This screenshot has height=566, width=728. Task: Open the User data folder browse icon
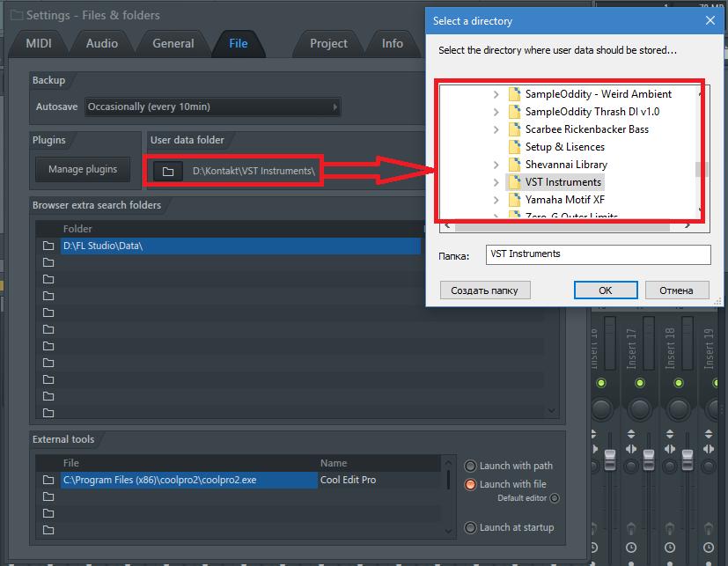click(168, 172)
